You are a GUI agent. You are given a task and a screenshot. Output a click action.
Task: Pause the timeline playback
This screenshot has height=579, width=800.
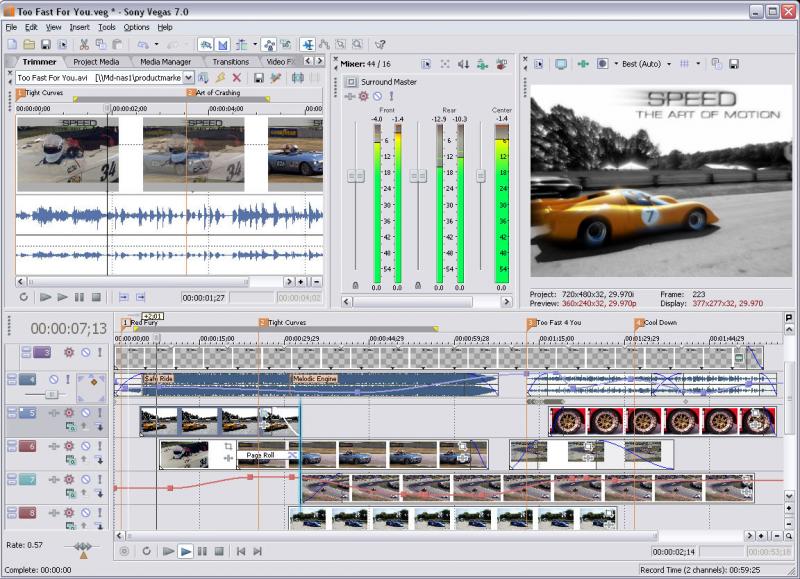202,551
